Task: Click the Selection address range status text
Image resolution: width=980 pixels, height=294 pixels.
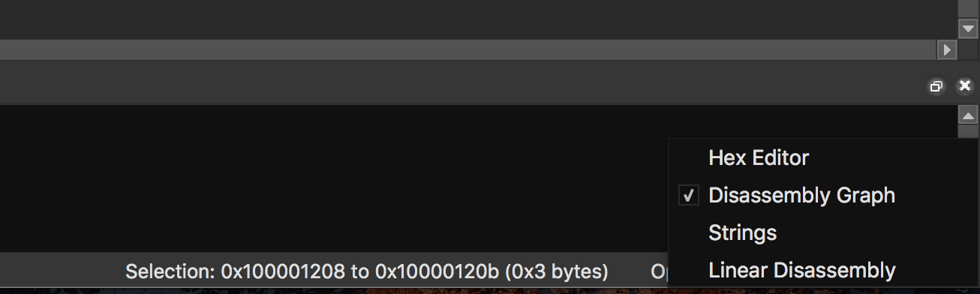Action: (x=367, y=271)
